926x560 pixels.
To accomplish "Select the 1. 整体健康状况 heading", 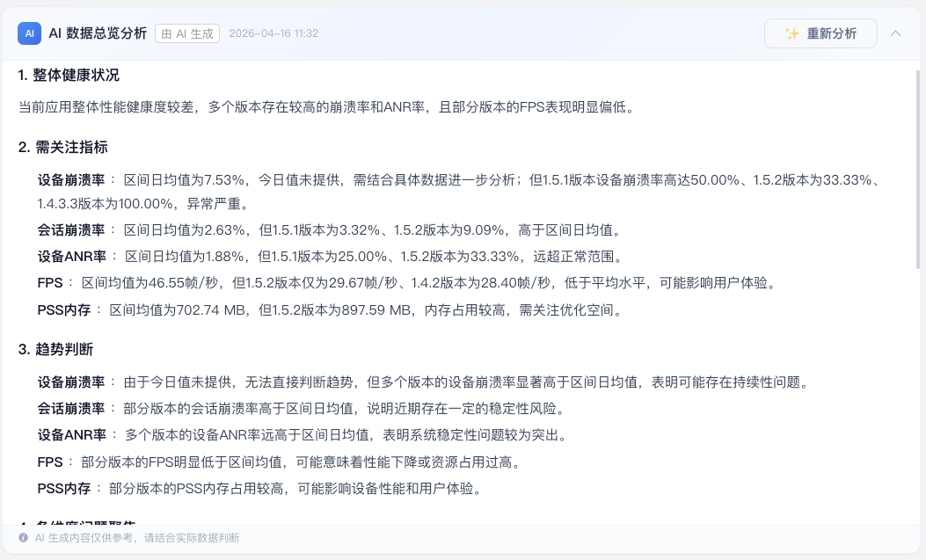I will [x=69, y=76].
